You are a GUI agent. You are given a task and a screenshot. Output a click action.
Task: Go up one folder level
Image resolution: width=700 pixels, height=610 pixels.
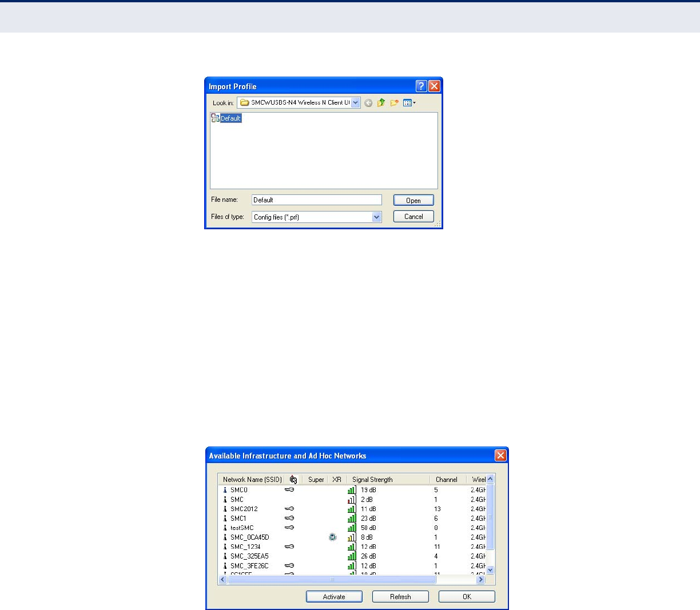[381, 103]
